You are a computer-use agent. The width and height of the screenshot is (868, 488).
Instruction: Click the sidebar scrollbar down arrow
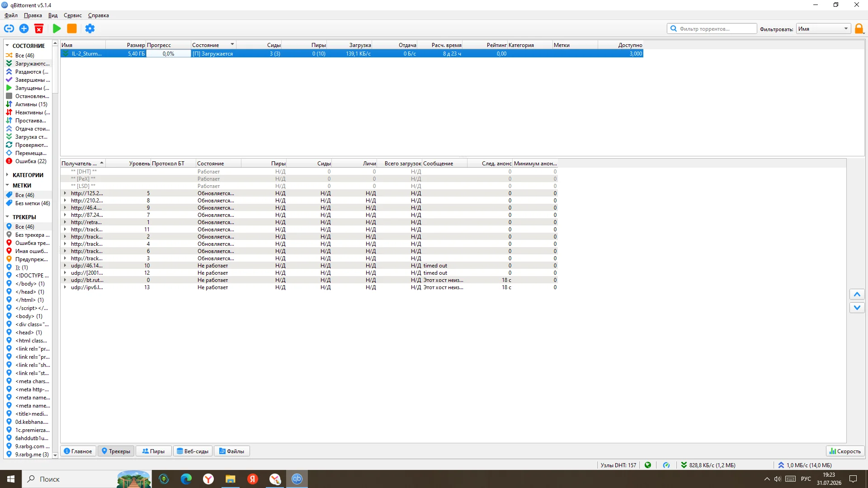tap(55, 455)
